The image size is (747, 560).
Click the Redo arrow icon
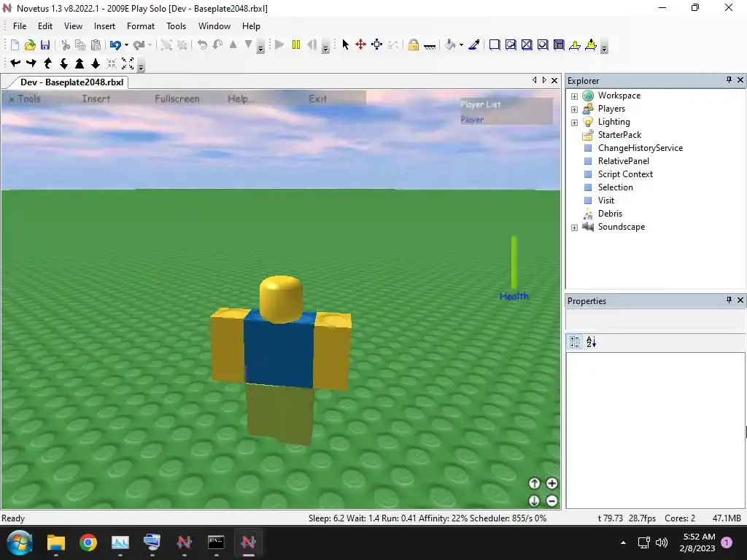pyautogui.click(x=139, y=44)
